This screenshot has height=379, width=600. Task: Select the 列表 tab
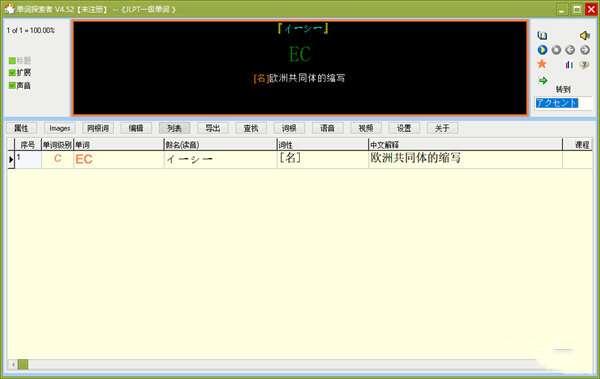click(x=174, y=128)
